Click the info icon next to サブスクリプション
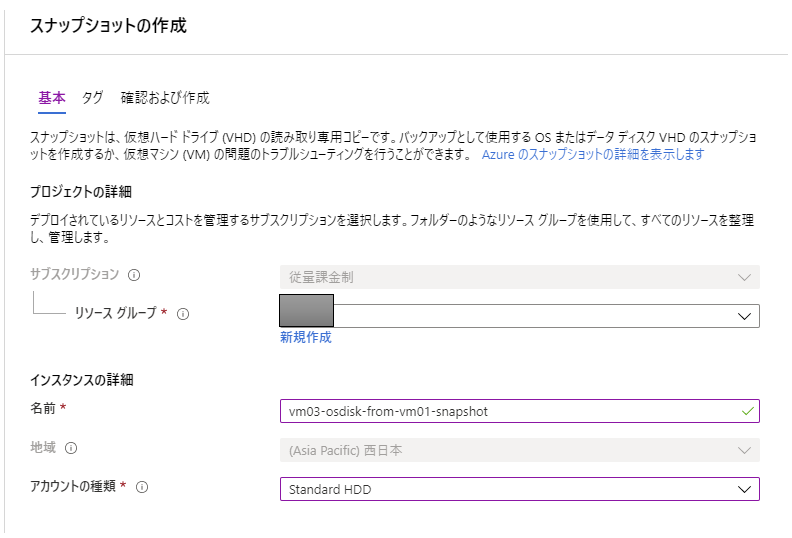Screen dimensions: 792x538 [x=134, y=275]
